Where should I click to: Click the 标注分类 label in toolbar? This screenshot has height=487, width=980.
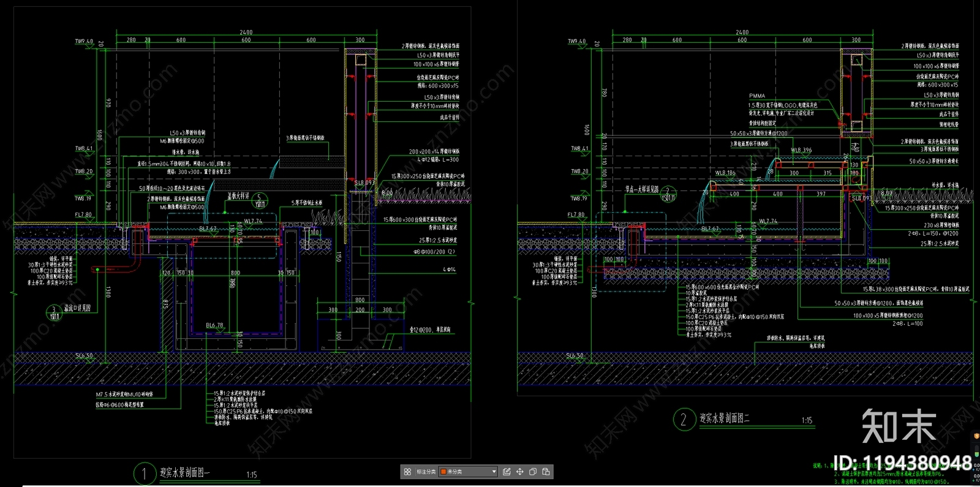coord(426,472)
